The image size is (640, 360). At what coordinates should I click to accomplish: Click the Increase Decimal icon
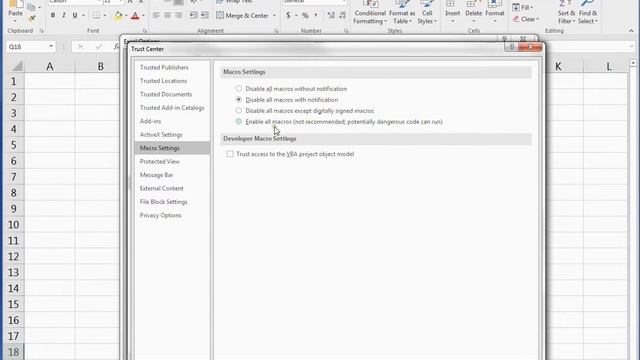point(331,16)
